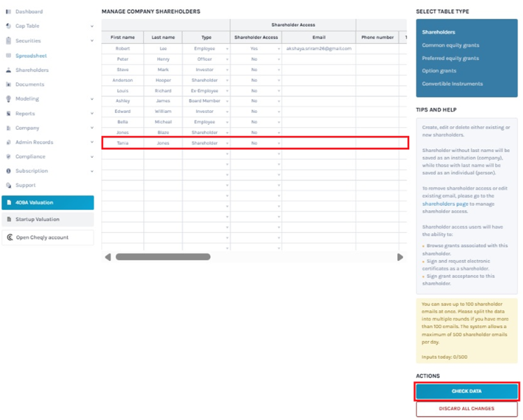Expand the Compliance menu chevron
Image resolution: width=523 pixels, height=420 pixels.
click(92, 157)
